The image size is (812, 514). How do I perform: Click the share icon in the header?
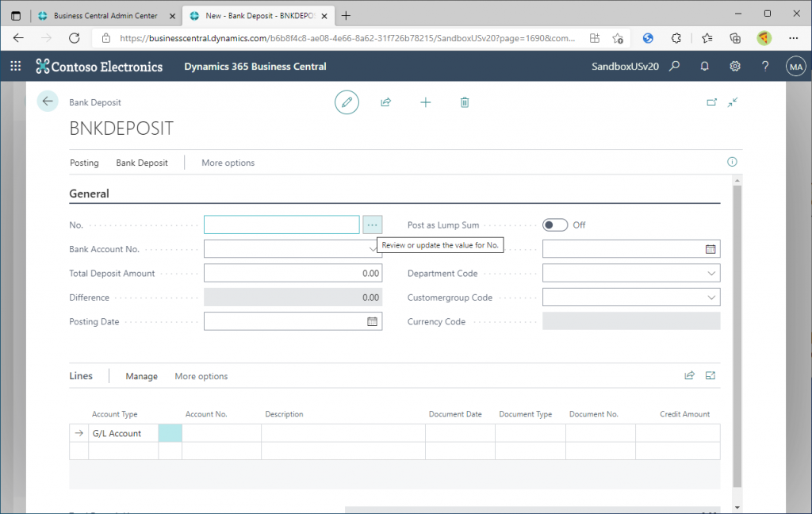click(x=386, y=102)
